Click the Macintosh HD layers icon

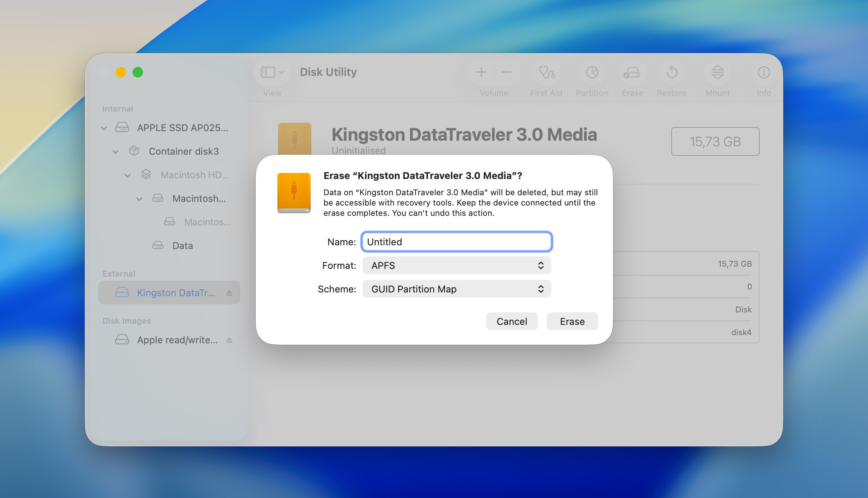(x=146, y=175)
